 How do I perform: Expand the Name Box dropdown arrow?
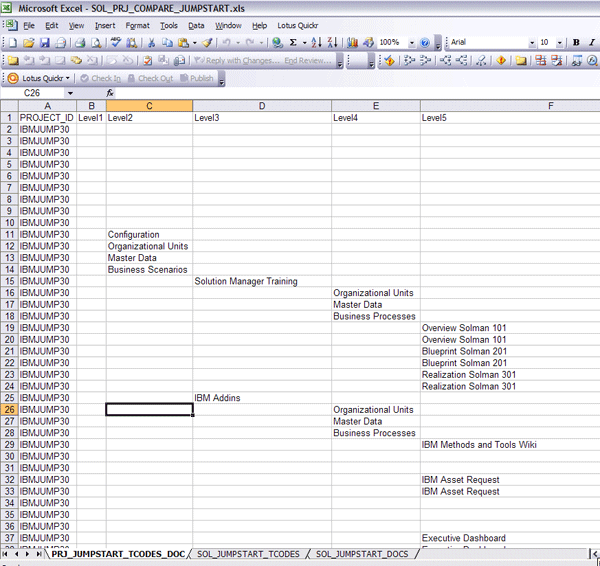point(70,93)
